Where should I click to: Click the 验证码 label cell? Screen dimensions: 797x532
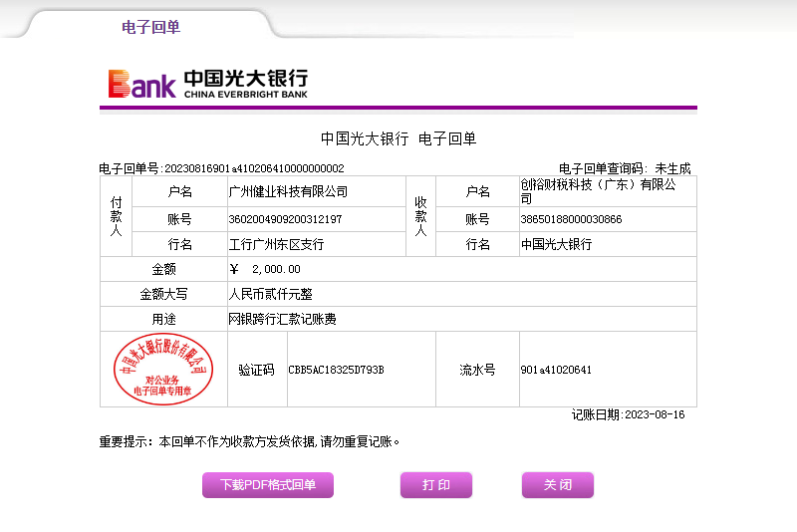coord(257,370)
